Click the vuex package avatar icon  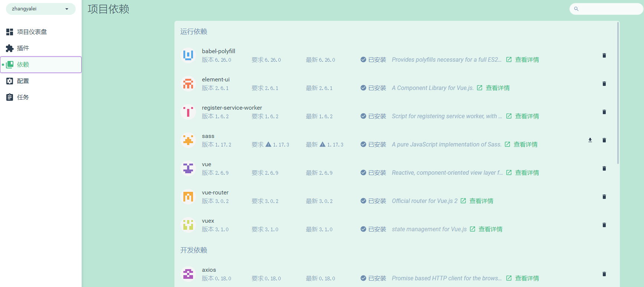coord(188,225)
